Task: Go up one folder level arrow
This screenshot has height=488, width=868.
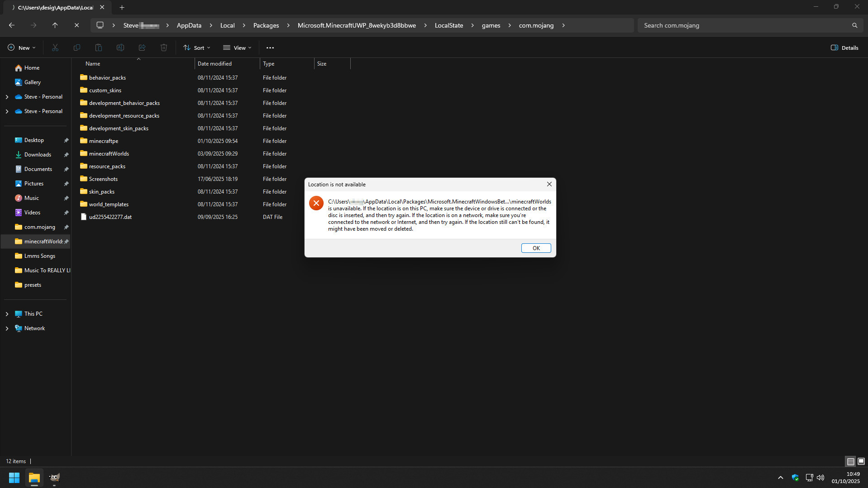Action: click(55, 25)
